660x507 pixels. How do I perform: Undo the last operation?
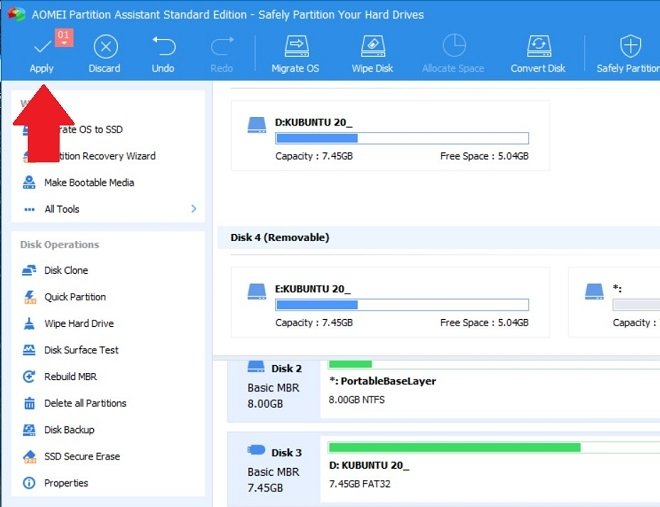coord(163,54)
